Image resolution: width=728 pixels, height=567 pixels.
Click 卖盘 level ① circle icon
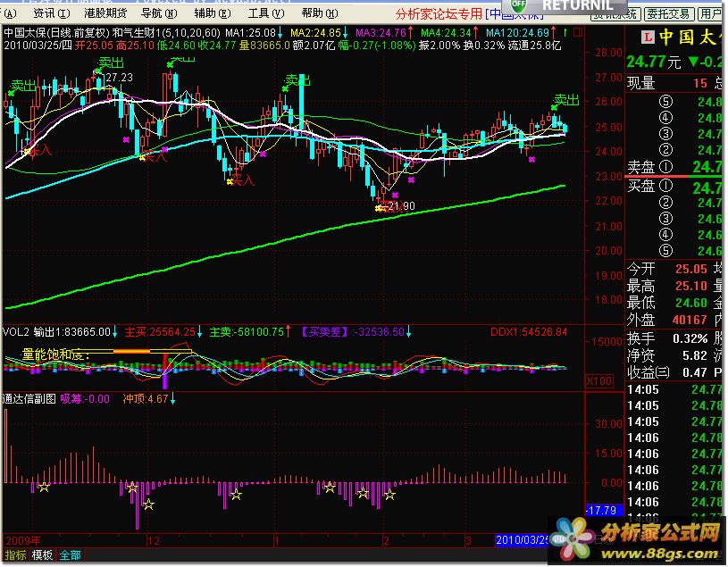pos(665,166)
